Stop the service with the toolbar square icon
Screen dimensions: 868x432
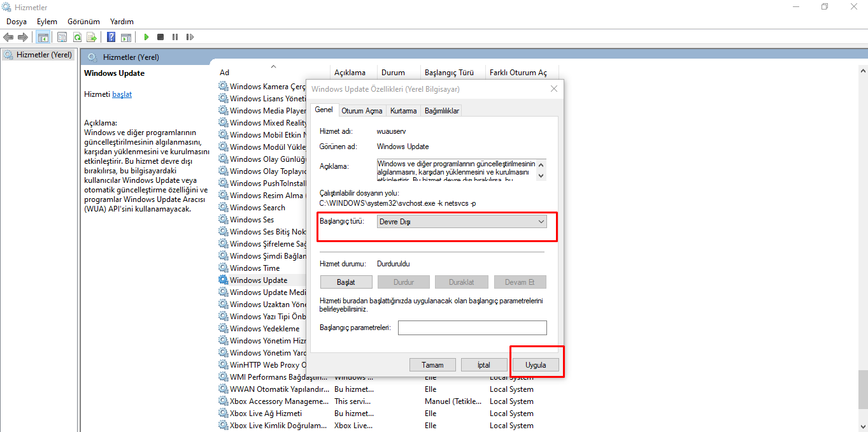pyautogui.click(x=160, y=37)
